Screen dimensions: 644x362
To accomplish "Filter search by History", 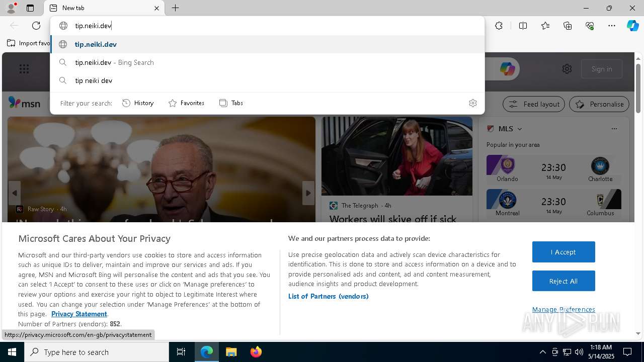I will pyautogui.click(x=138, y=103).
